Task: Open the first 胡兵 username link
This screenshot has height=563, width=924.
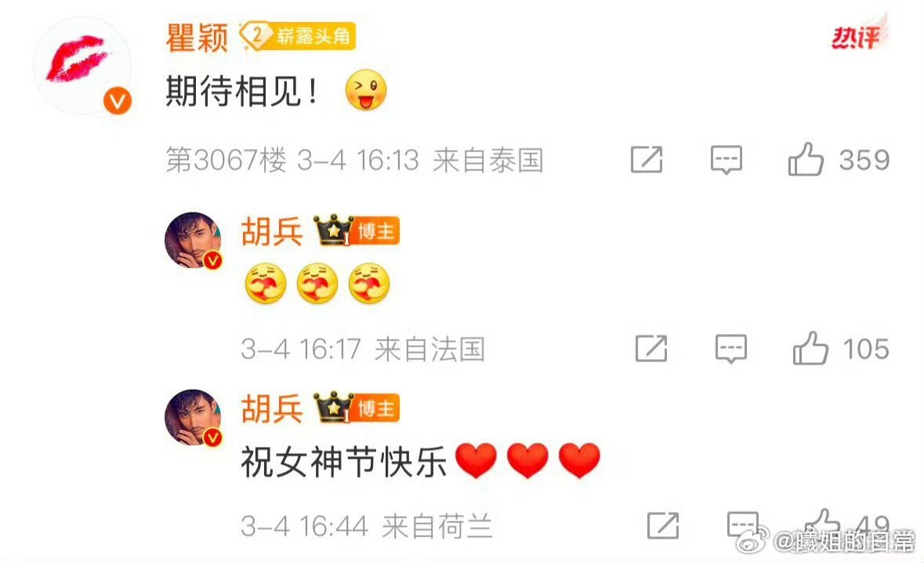Action: pyautogui.click(x=272, y=231)
